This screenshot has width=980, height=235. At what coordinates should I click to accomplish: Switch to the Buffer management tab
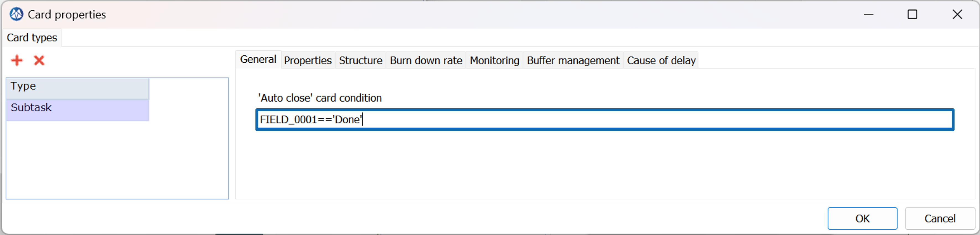click(573, 60)
